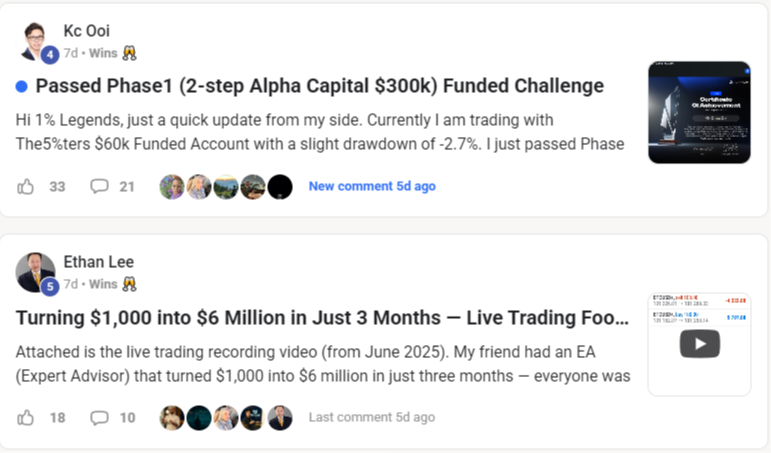
Task: Like Kc Oi's Phase1 post thumbs-up
Action: [26, 186]
